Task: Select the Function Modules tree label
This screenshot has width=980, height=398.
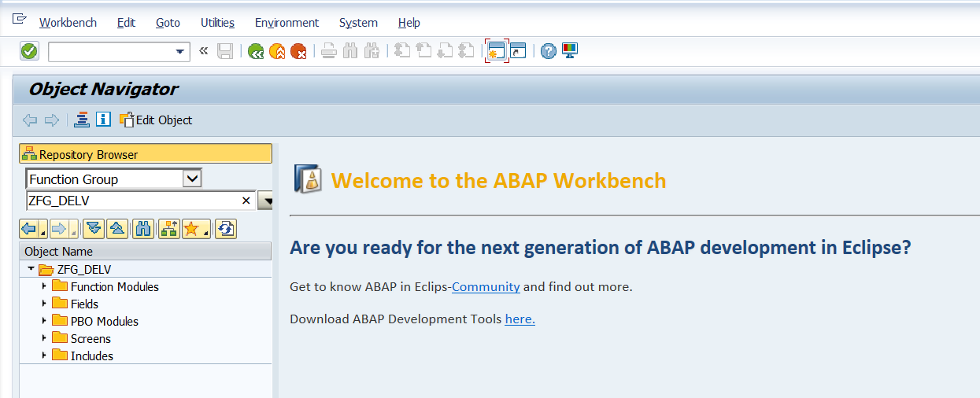Action: click(115, 287)
